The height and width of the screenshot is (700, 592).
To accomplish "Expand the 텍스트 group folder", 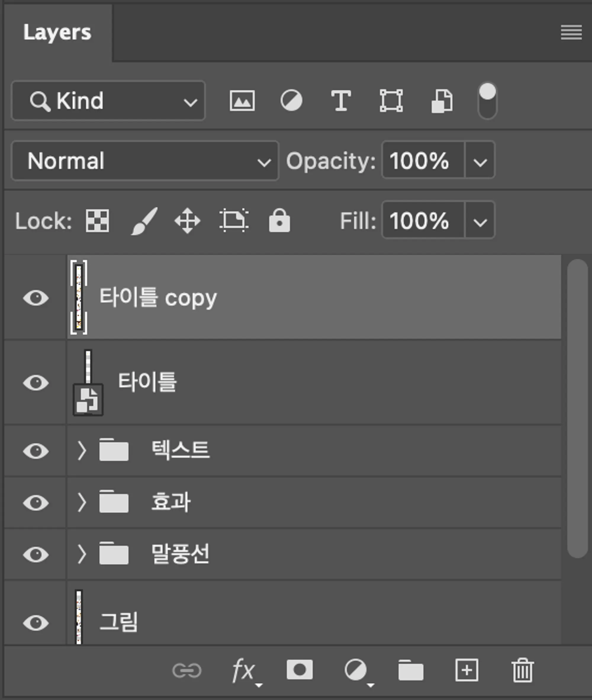I will [x=81, y=451].
